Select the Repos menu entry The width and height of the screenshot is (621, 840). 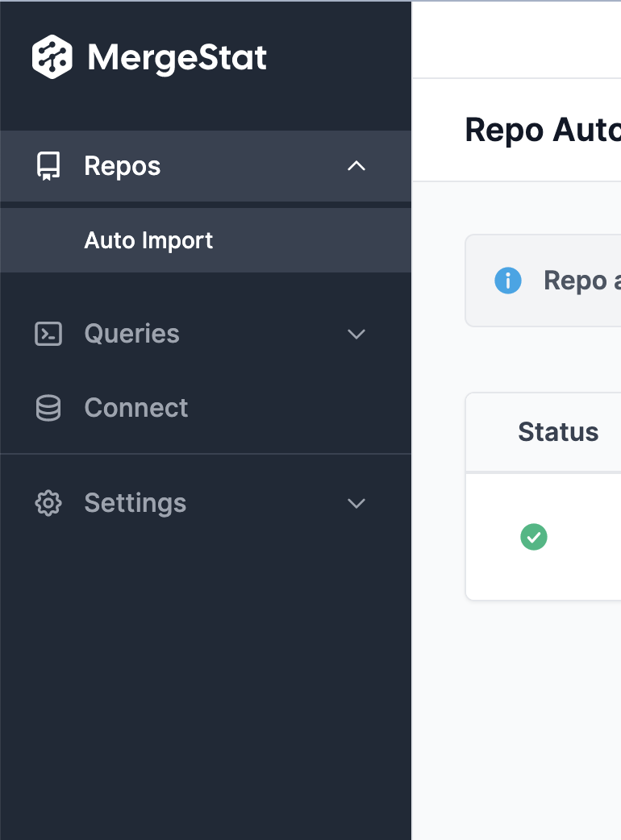pos(122,166)
